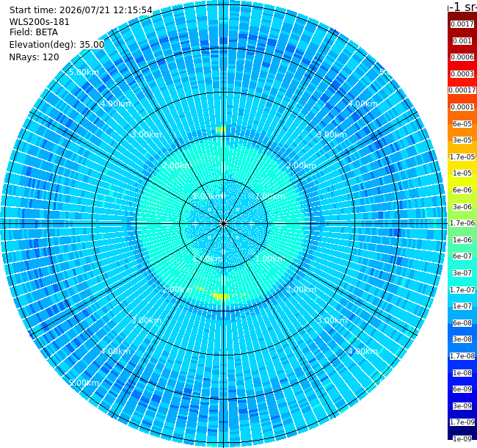Screen dimensions: 477x448
Task: Select the 0.0003 red colorbar level
Action: point(462,74)
